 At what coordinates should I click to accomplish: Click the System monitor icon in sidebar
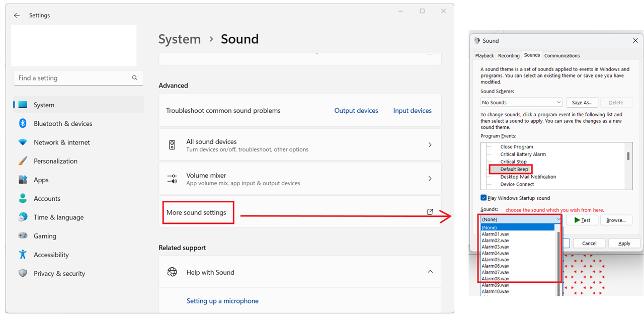pos(23,105)
